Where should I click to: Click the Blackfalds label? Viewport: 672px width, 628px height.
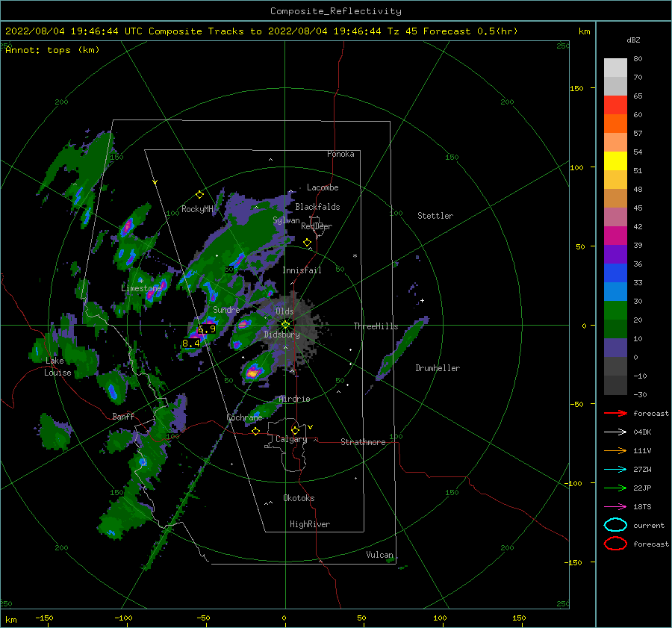pos(317,207)
